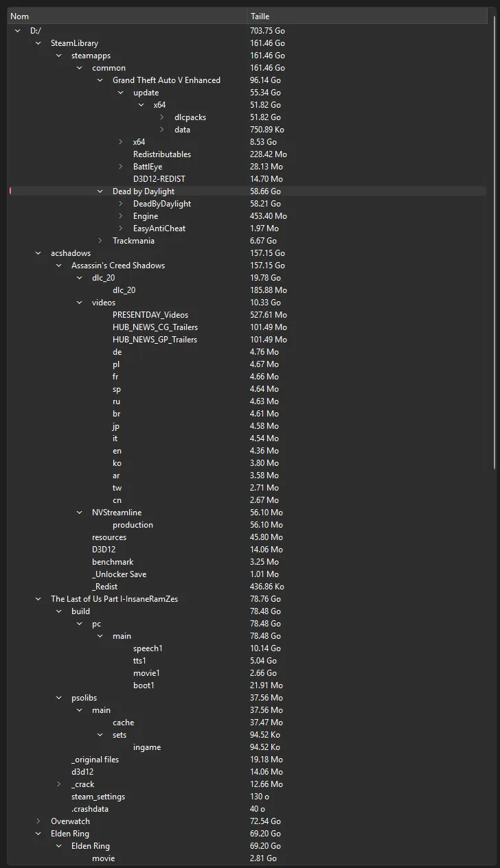The image size is (500, 868).
Task: Expand the Trackmania folder chevron
Action: click(100, 241)
